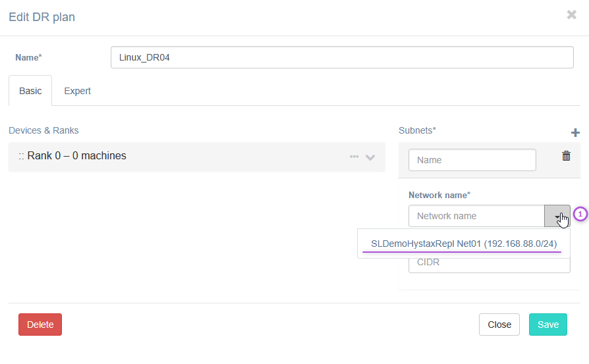Delete the subnet using trash icon

point(566,156)
